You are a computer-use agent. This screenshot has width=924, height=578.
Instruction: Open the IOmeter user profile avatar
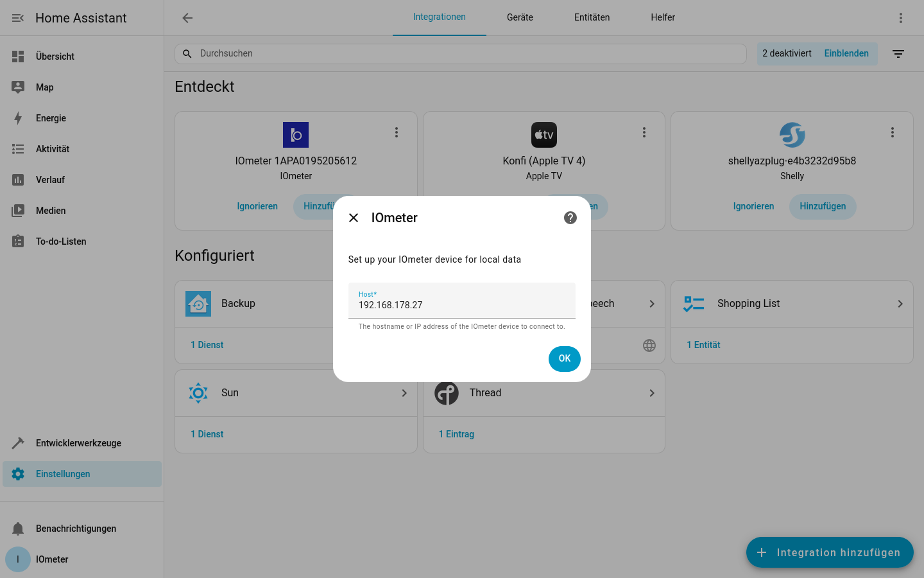tap(18, 559)
